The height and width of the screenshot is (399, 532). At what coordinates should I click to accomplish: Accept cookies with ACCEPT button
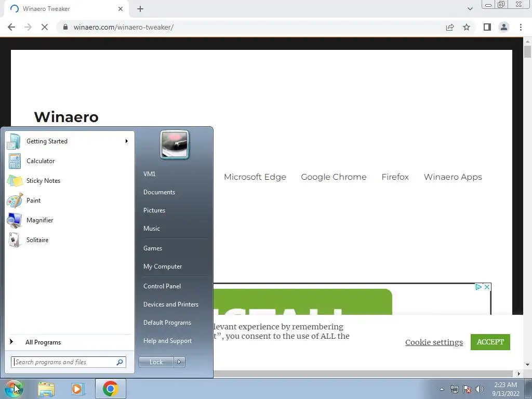click(x=490, y=342)
